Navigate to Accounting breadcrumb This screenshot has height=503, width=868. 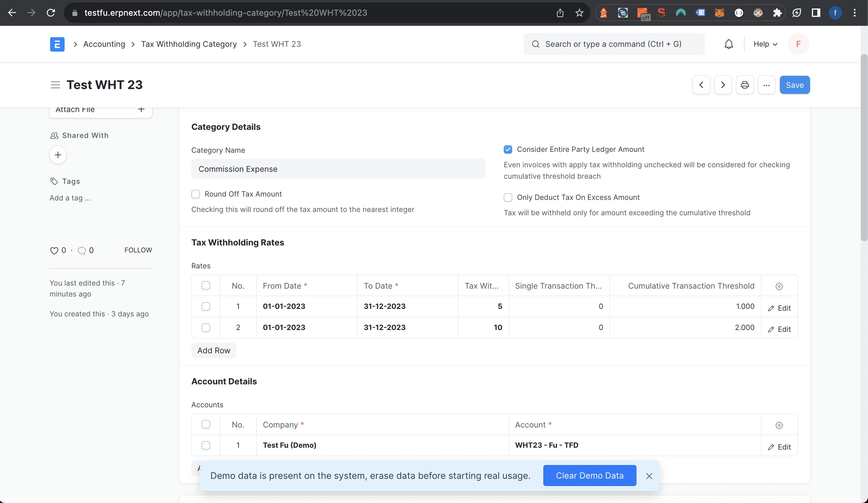tap(104, 44)
